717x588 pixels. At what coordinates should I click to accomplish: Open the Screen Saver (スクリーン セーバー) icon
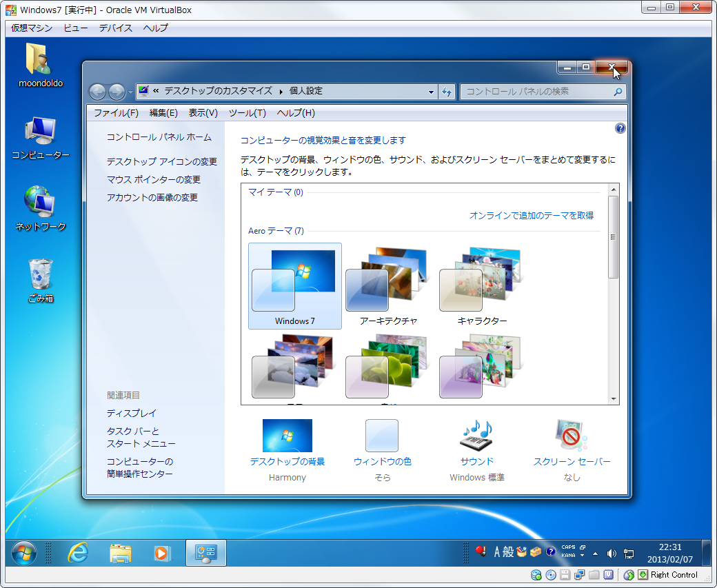[x=572, y=436]
